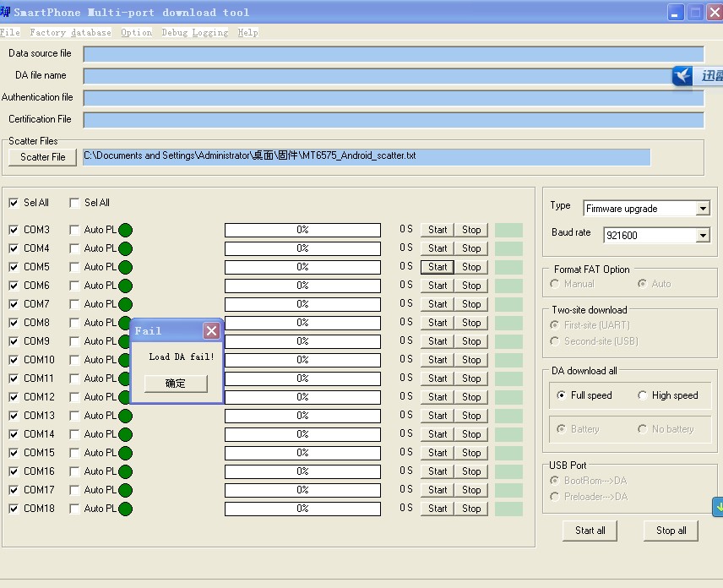
Task: Select the High speed radio button
Action: pyautogui.click(x=643, y=395)
